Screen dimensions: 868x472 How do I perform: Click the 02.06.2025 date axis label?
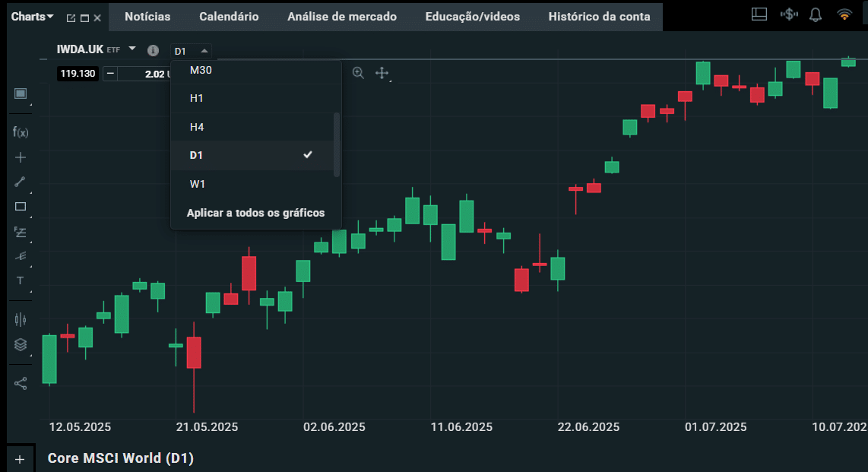[334, 427]
